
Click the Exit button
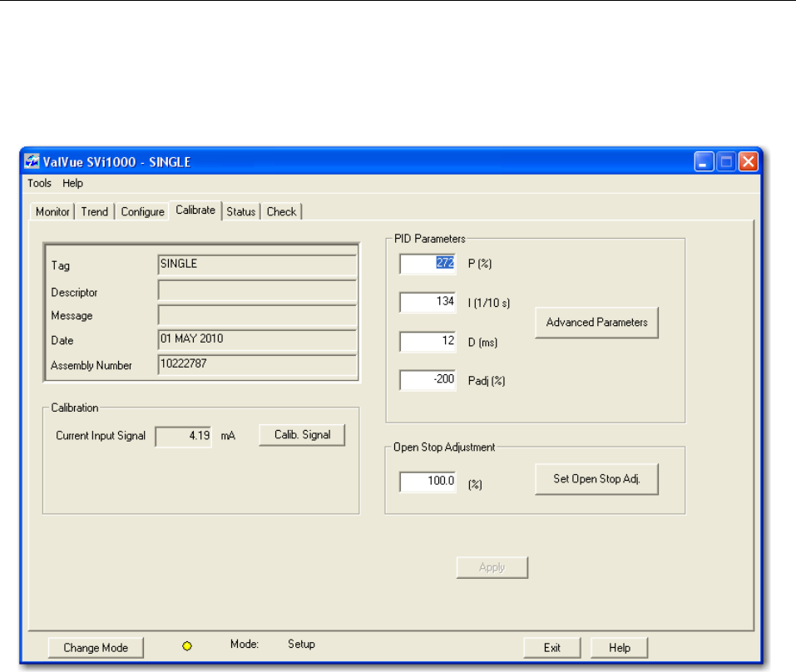point(551,648)
